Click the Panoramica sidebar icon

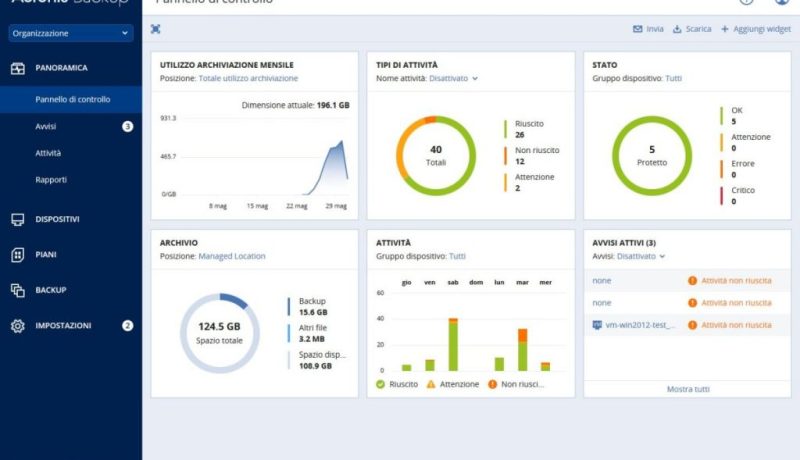18,68
